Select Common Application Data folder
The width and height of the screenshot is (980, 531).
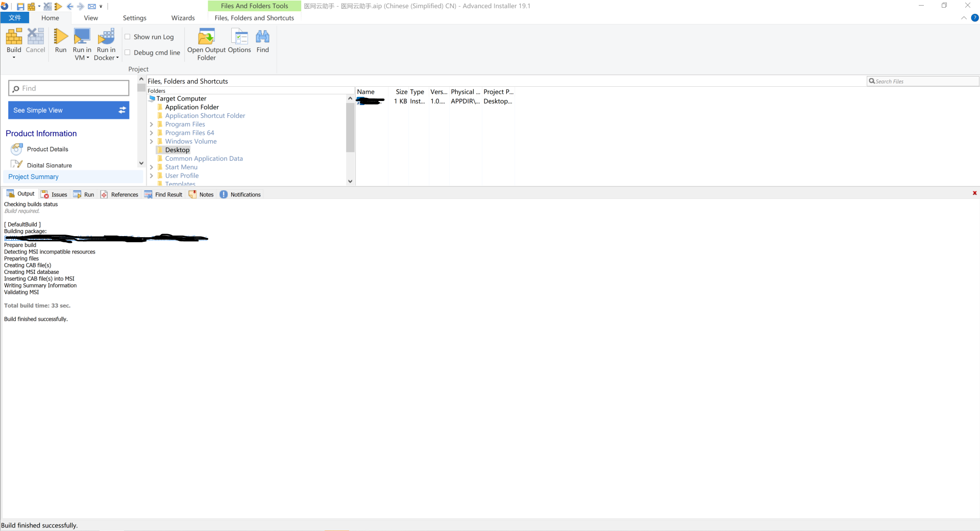(204, 159)
